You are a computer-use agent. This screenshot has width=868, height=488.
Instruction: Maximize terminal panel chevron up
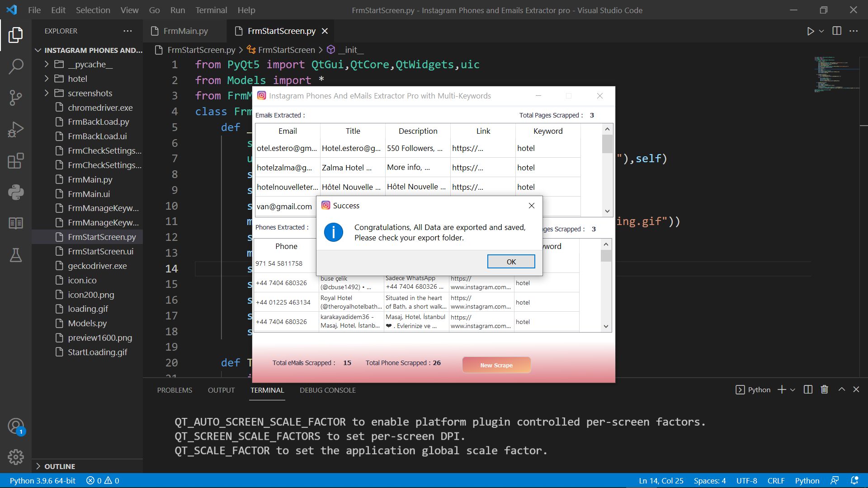(x=842, y=389)
